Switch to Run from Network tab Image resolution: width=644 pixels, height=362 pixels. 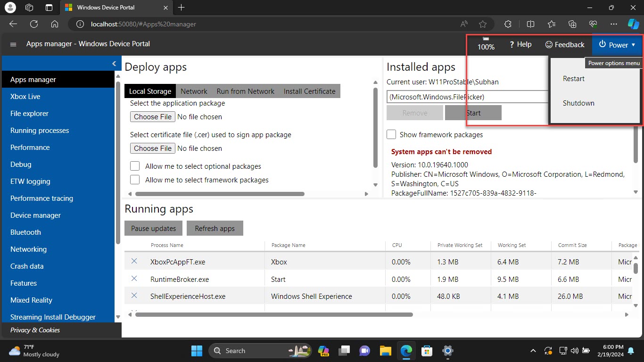[245, 91]
